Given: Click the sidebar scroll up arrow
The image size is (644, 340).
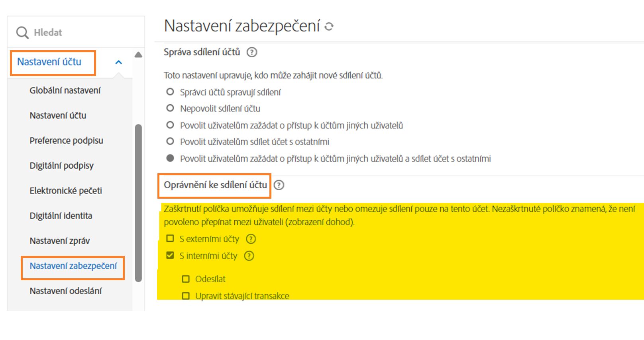Looking at the screenshot, I should point(138,55).
